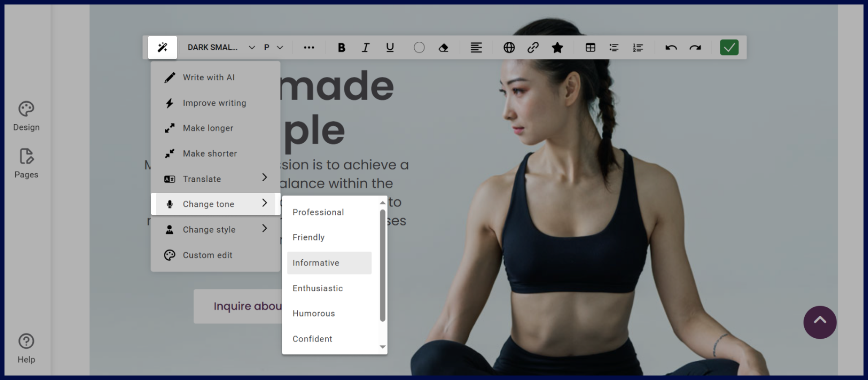Click the AI magic wand icon

click(163, 47)
